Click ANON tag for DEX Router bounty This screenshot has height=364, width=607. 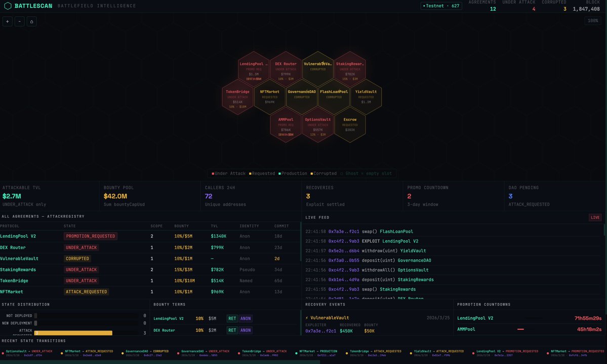click(x=246, y=330)
